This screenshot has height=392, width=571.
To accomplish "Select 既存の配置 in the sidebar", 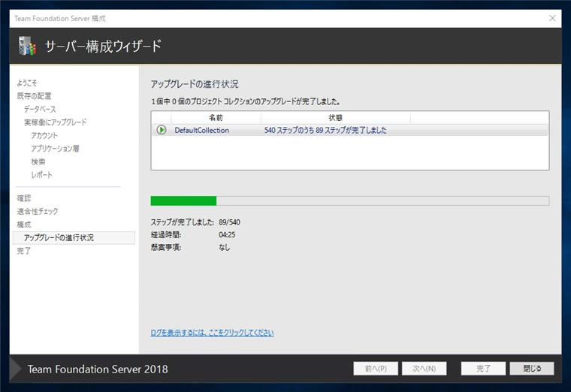I will point(35,96).
